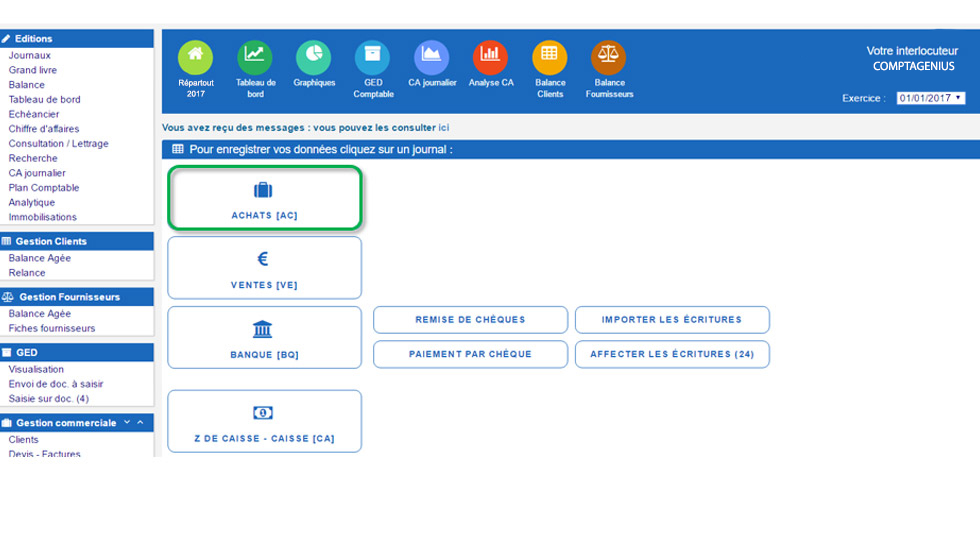The image size is (980, 534).
Task: Click the Editions section header
Action: [77, 39]
